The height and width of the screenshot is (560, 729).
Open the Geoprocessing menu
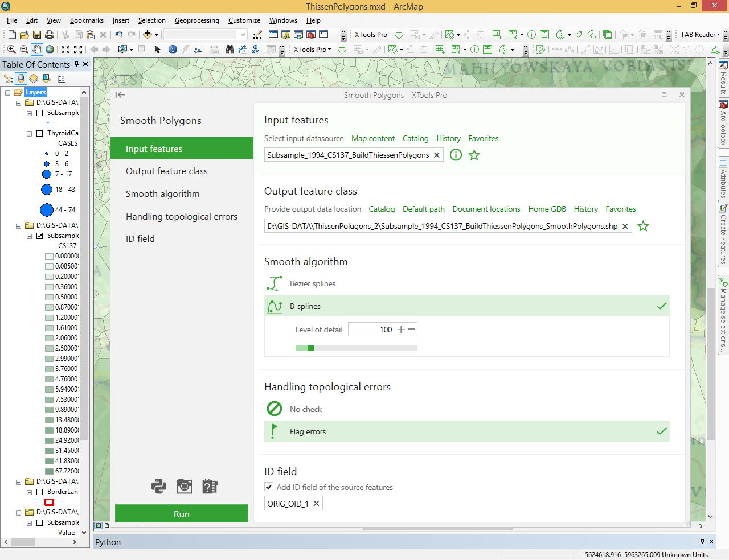coord(196,20)
